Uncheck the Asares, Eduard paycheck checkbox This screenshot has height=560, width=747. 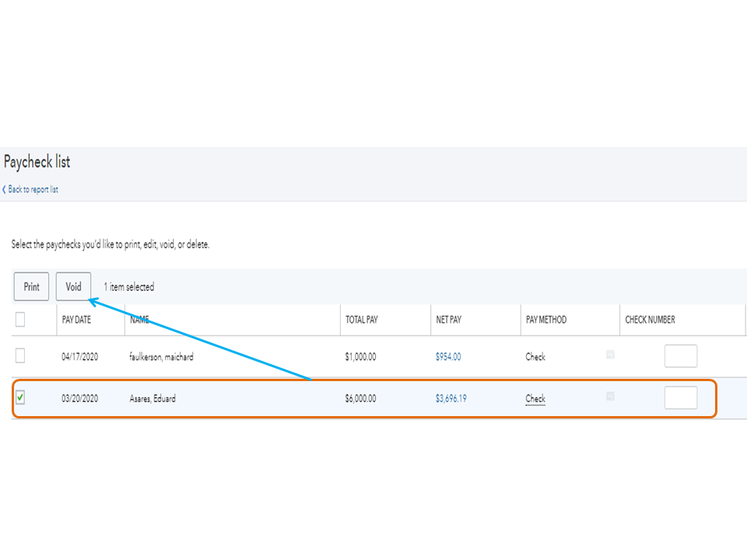pos(20,397)
